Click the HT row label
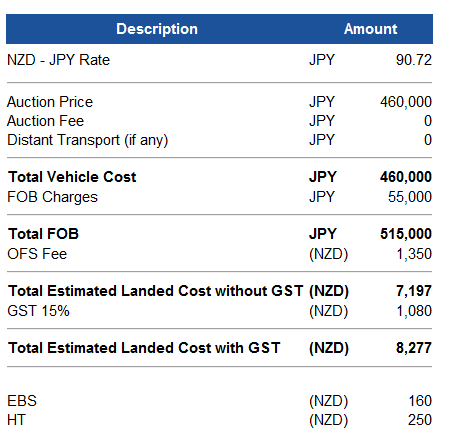 pos(16,420)
